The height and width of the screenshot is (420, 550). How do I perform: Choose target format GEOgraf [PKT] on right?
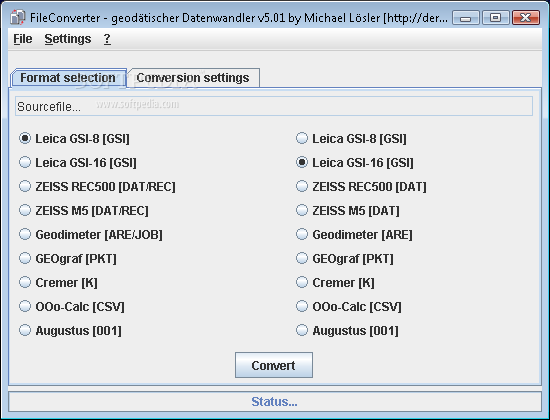pos(345,259)
